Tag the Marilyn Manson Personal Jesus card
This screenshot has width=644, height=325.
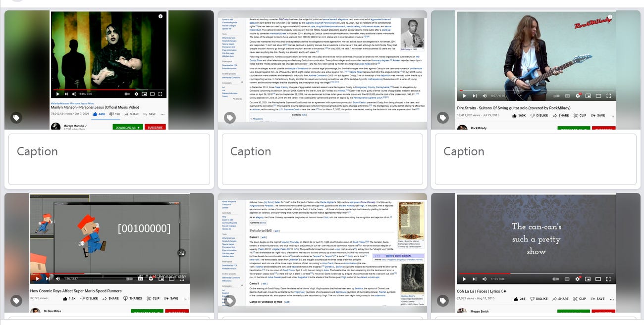coord(16,118)
